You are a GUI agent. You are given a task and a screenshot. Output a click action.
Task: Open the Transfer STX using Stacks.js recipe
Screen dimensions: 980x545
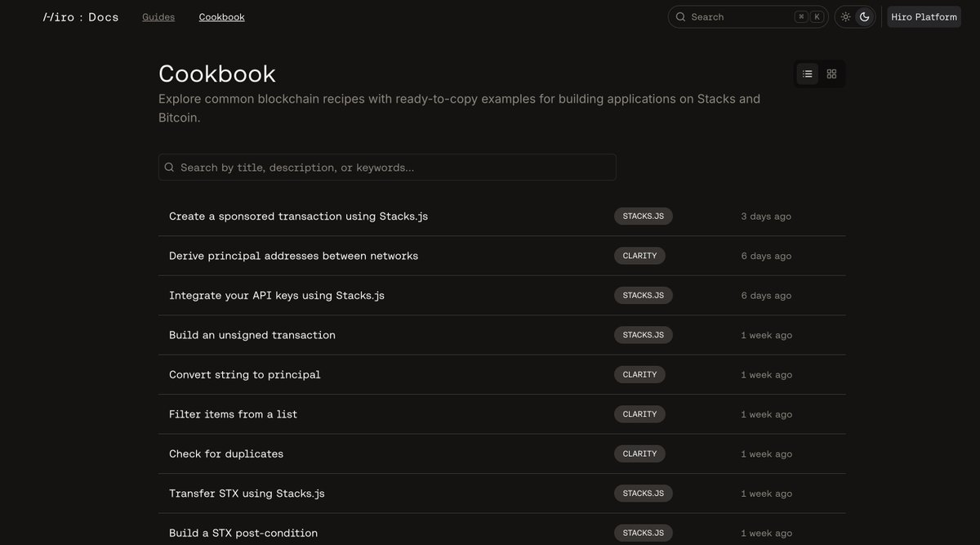point(247,493)
